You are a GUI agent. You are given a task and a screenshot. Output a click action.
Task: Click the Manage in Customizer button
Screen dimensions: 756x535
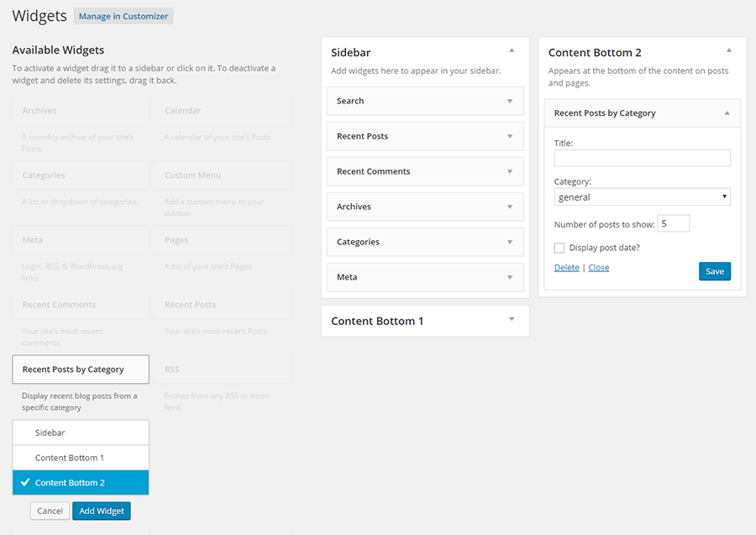pos(123,15)
